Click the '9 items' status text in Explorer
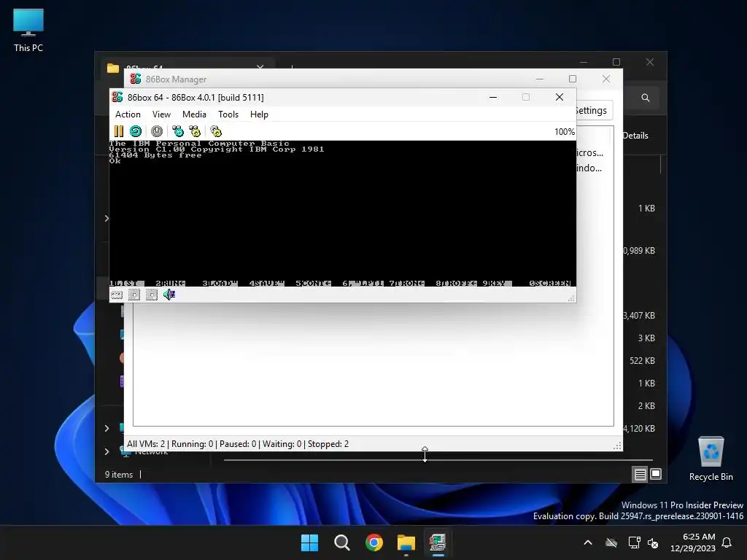 coord(119,474)
